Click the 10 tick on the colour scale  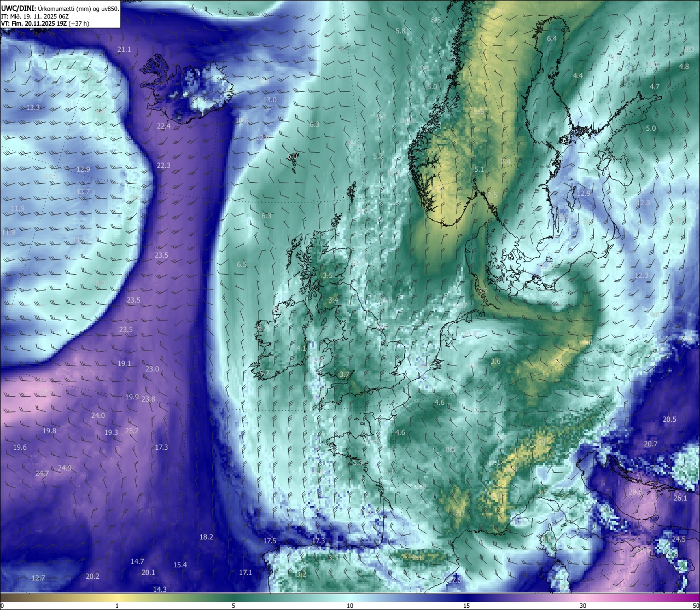350,606
